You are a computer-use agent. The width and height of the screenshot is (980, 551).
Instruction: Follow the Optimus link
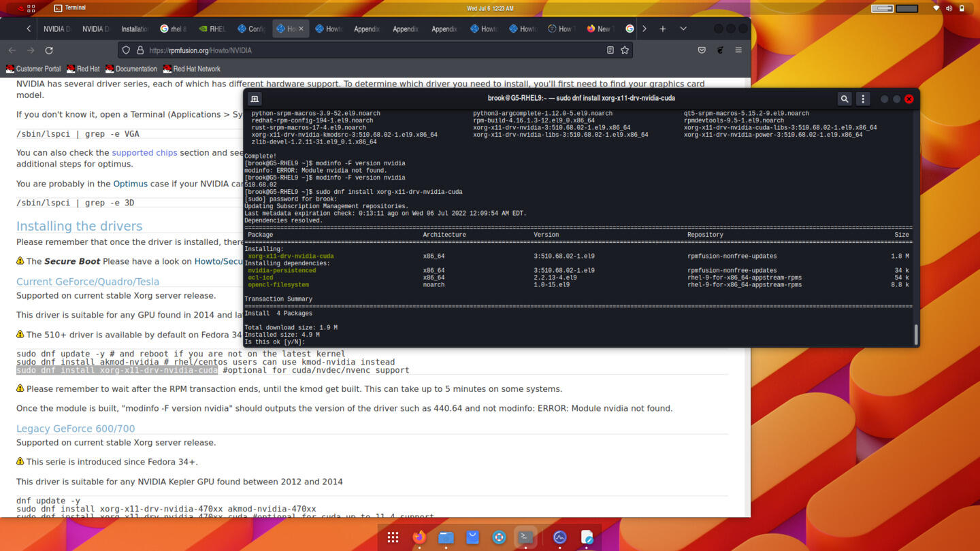(x=130, y=184)
